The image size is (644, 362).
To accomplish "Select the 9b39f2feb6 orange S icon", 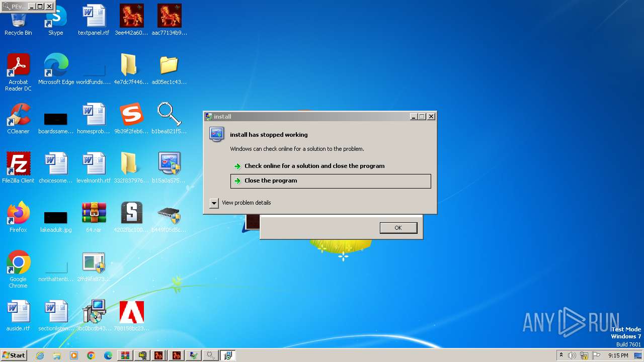I will [131, 119].
